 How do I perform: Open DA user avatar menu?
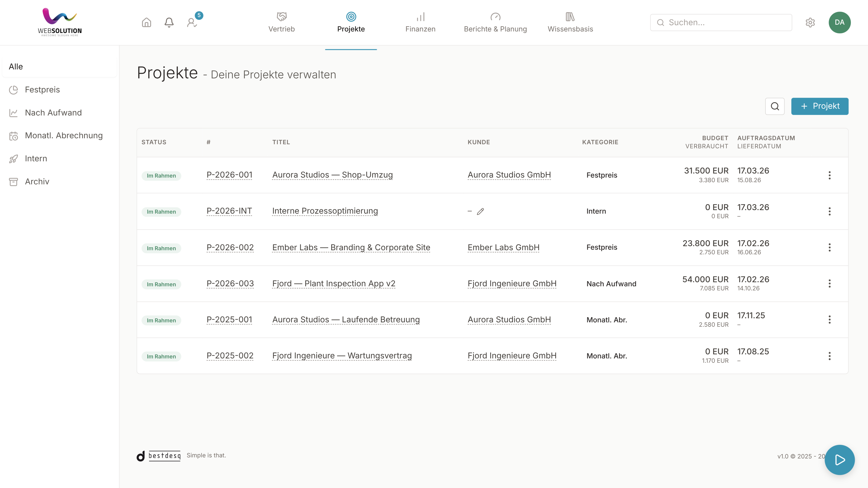[839, 23]
